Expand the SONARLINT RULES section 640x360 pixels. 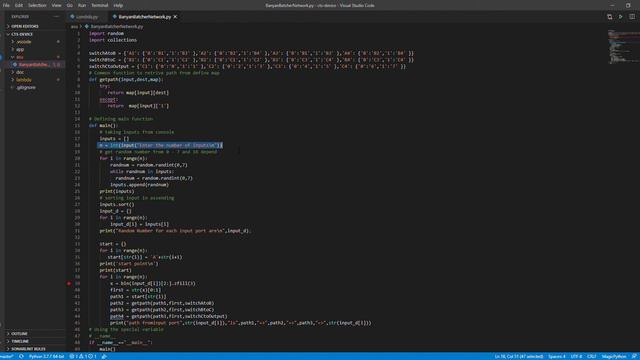28,349
